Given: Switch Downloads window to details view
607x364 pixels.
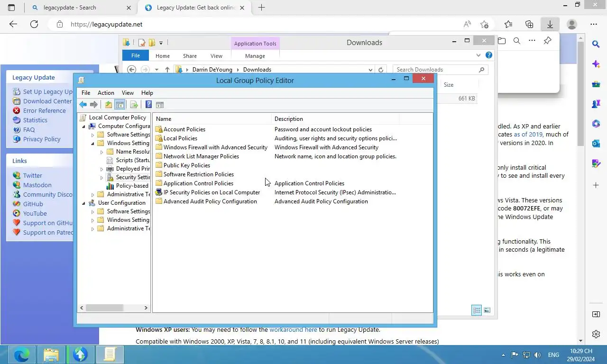Looking at the screenshot, I should point(477,310).
